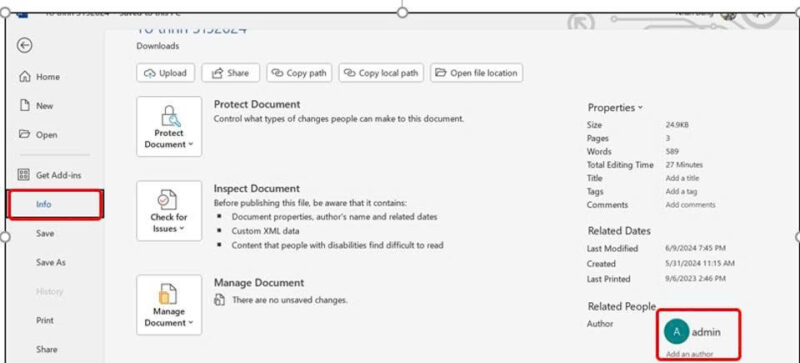Click the admin author avatar
The image size is (800, 363).
point(677,332)
